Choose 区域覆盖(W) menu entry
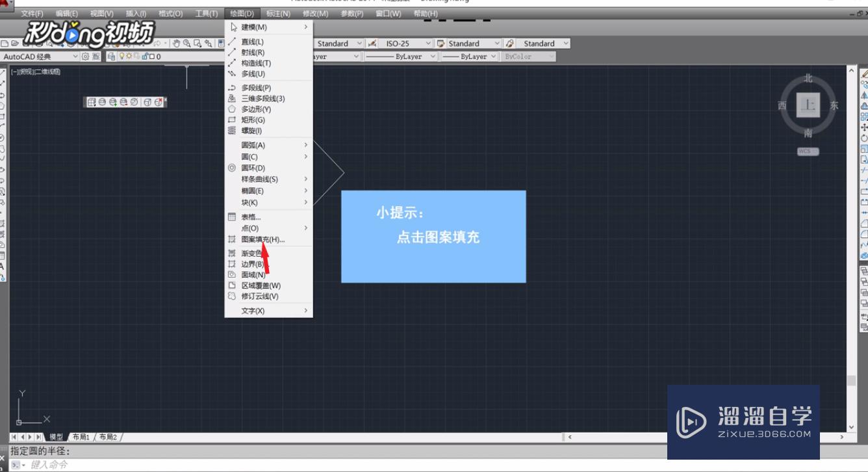The width and height of the screenshot is (868, 472). [269, 286]
